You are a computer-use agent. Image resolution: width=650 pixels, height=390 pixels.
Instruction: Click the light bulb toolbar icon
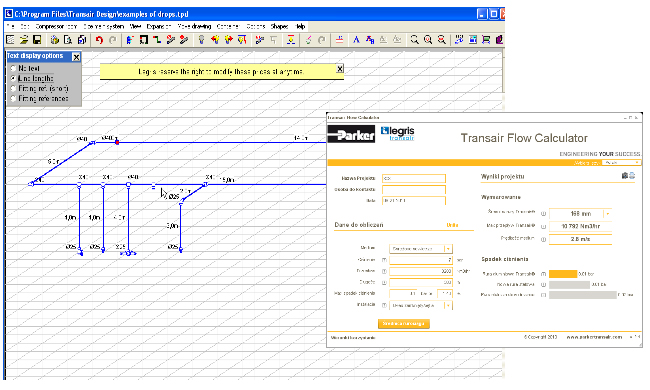tap(201, 40)
